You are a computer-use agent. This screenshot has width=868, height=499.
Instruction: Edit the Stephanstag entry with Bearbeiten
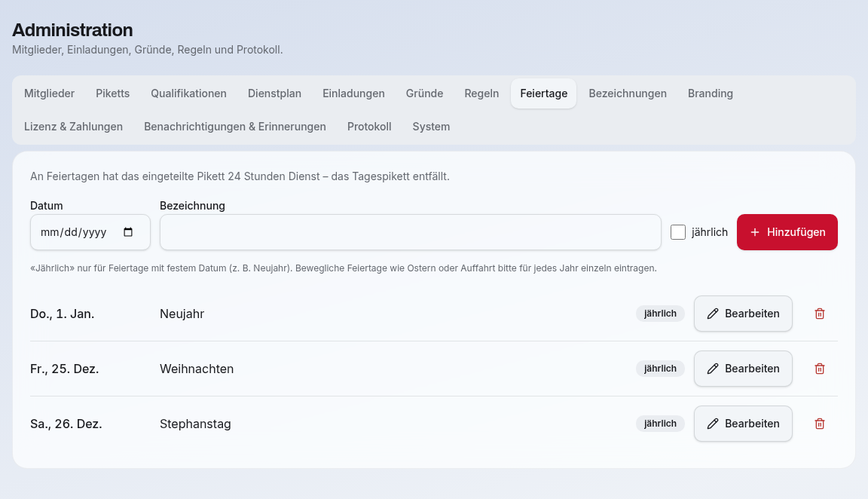743,424
